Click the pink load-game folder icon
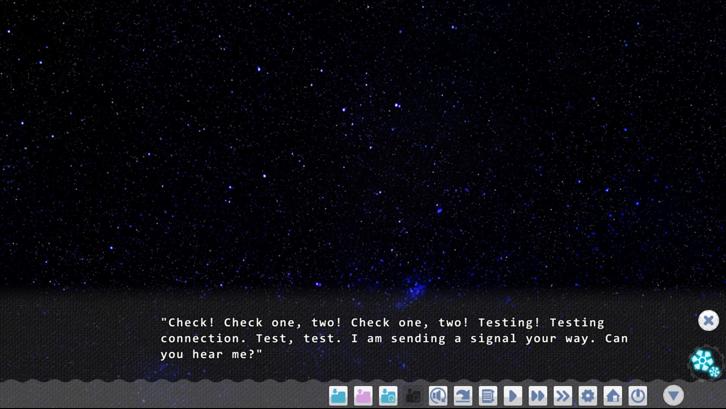 pos(363,396)
